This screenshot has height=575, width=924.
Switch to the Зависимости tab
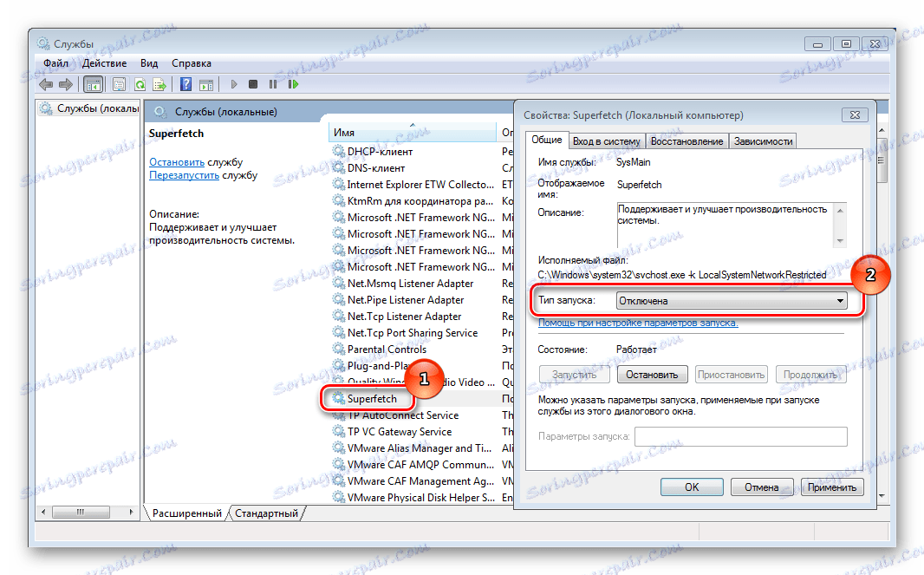point(763,141)
